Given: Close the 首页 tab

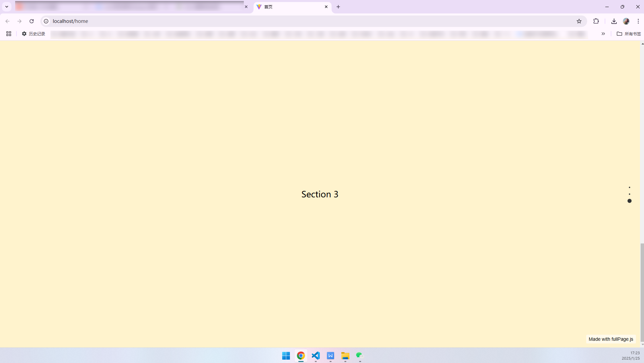Looking at the screenshot, I should (326, 7).
